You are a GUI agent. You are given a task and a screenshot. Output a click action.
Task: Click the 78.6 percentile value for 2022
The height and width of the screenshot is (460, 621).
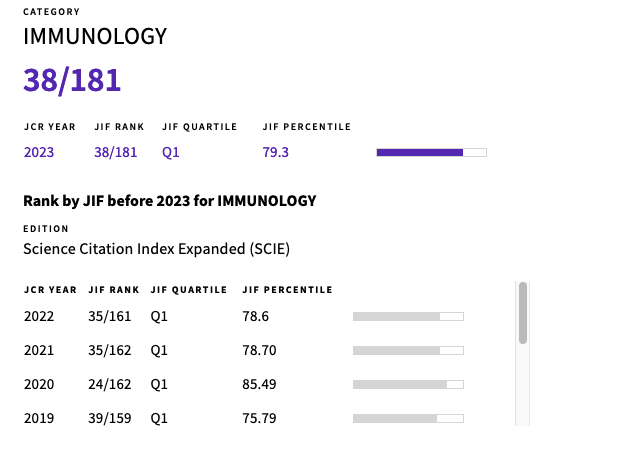pyautogui.click(x=255, y=316)
